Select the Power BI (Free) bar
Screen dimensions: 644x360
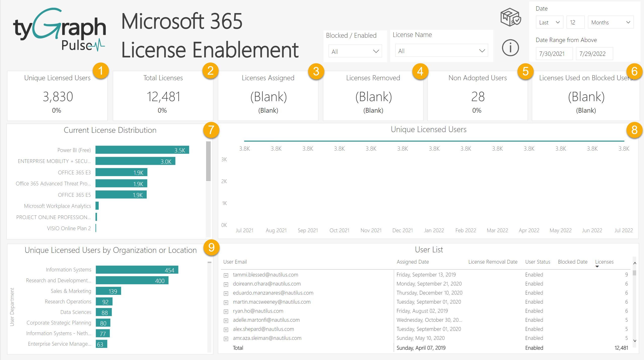click(x=142, y=150)
